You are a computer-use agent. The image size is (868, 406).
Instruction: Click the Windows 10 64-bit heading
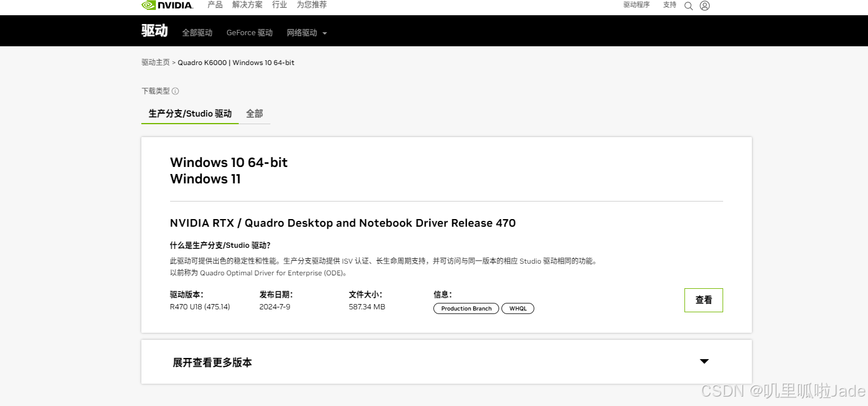229,162
